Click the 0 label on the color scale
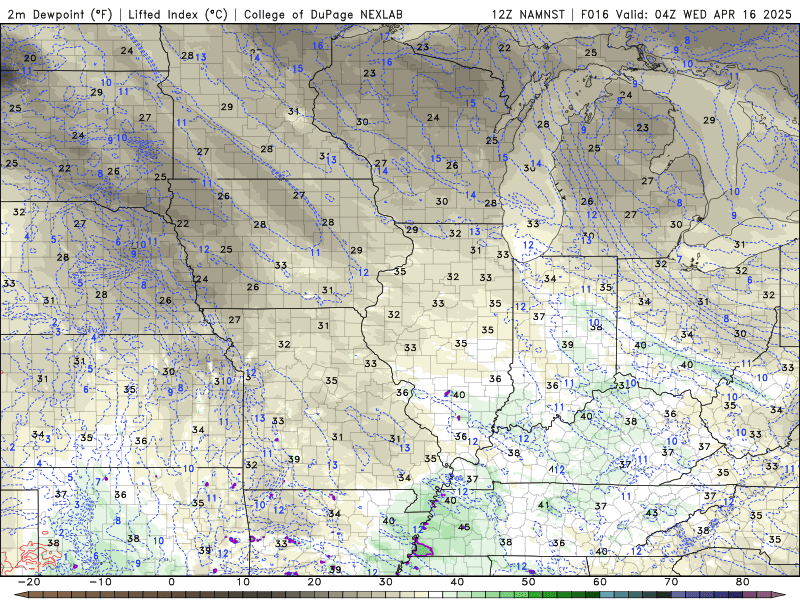Screen dimensions: 800x600 click(171, 582)
